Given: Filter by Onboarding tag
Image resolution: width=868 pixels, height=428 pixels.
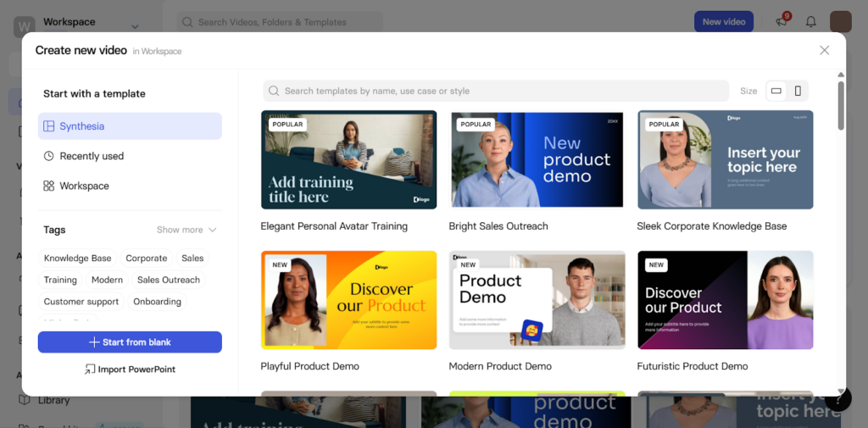Looking at the screenshot, I should click(x=157, y=301).
